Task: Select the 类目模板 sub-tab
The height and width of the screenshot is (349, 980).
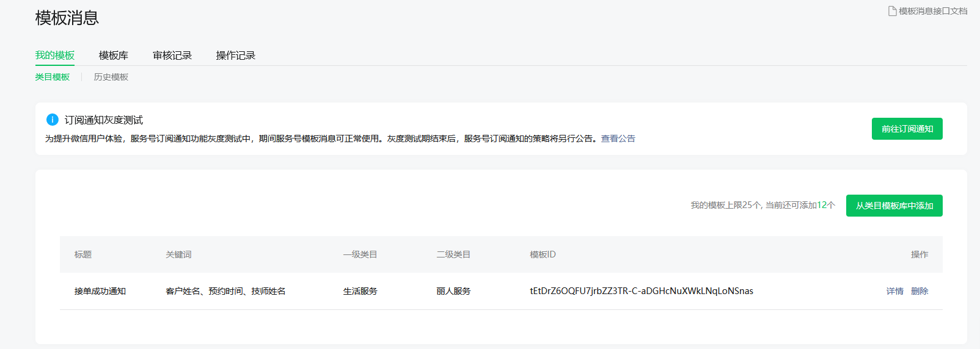Action: [53, 77]
